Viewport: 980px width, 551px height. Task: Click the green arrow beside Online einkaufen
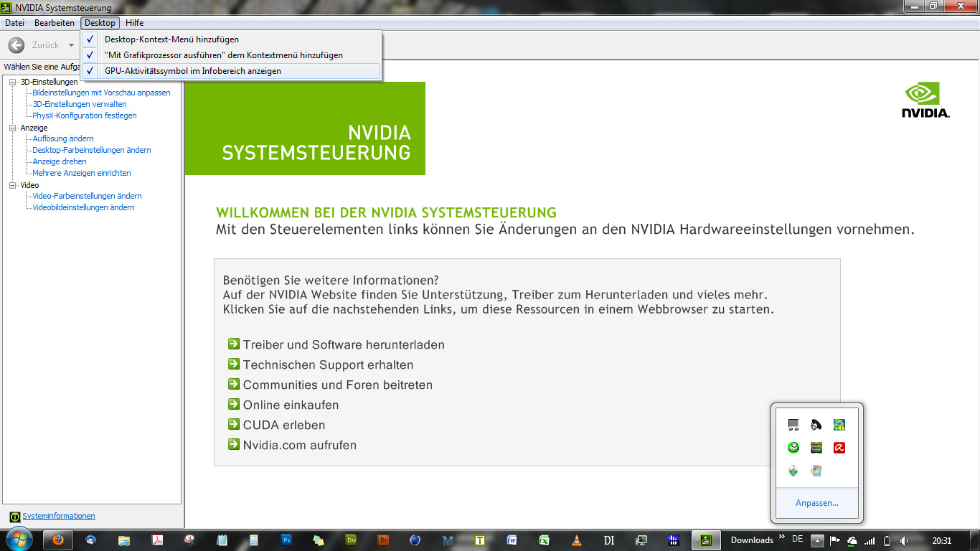coord(233,405)
